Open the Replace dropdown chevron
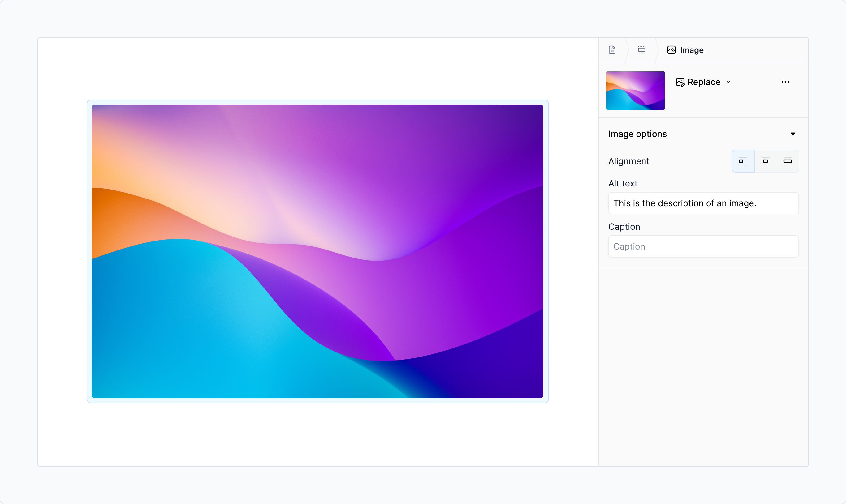846x504 pixels. click(728, 82)
